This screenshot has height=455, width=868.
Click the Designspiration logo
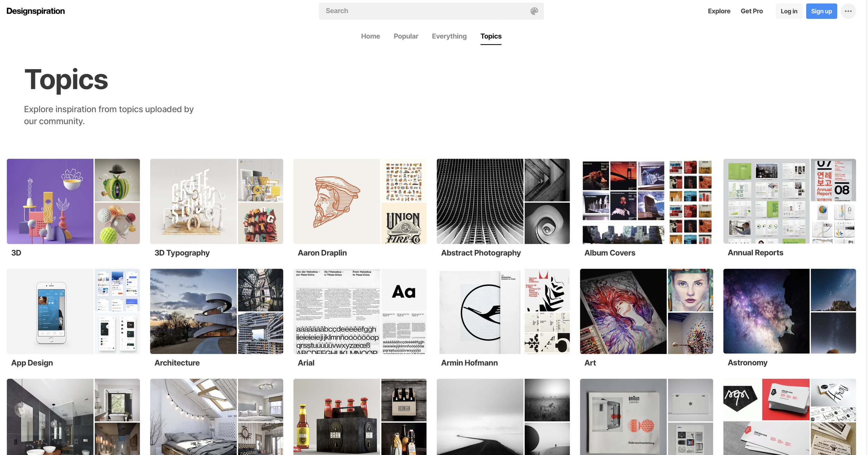[x=35, y=11]
